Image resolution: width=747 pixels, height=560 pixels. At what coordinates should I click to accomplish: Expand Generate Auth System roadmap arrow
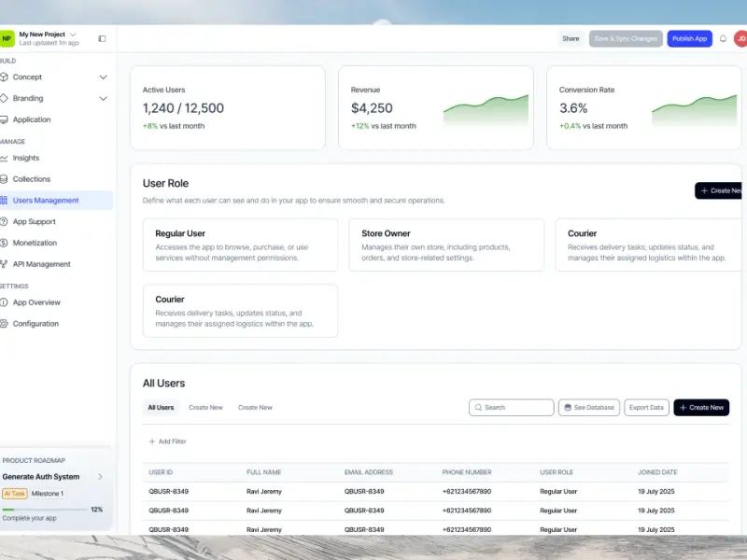100,477
